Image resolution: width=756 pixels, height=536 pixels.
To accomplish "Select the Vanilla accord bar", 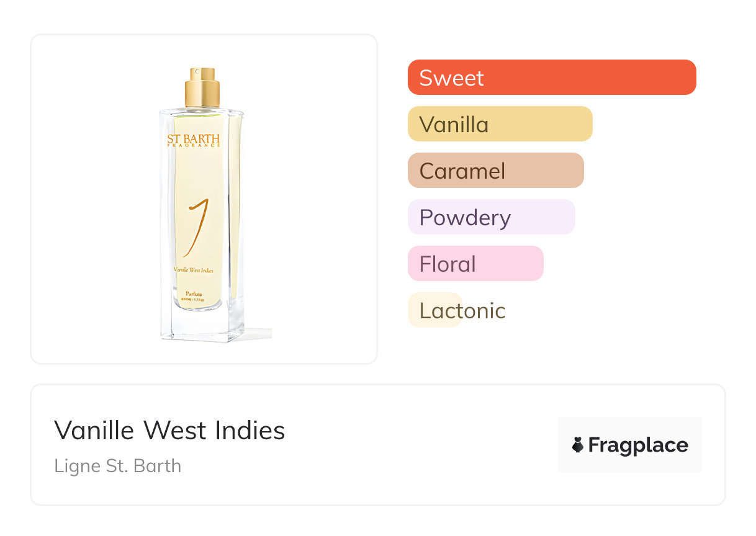I will (x=500, y=124).
